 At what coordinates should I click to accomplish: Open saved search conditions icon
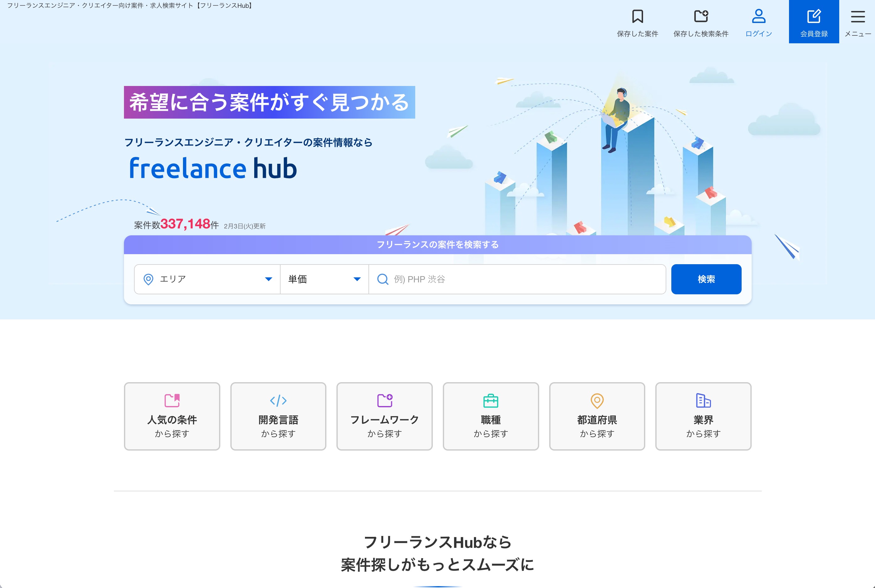point(701,17)
